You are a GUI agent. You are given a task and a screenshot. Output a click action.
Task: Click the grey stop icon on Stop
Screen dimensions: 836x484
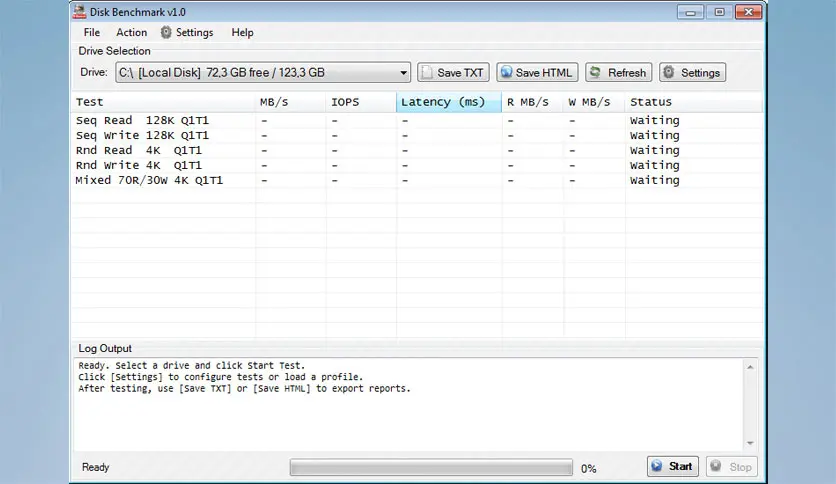click(716, 466)
